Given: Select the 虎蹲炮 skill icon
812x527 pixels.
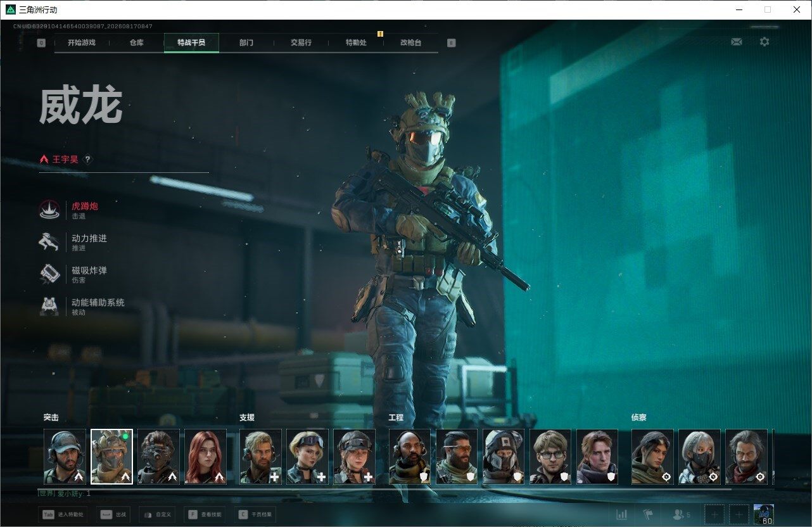Looking at the screenshot, I should pos(50,210).
